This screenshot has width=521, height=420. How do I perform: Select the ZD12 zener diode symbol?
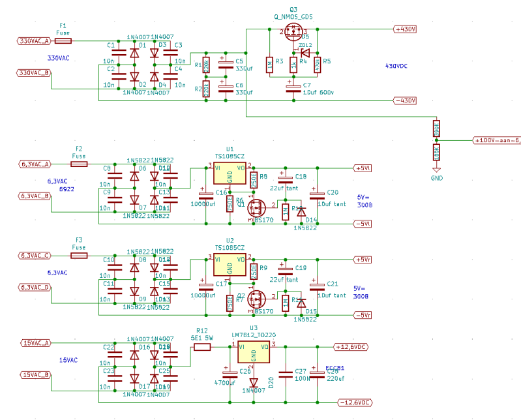tap(305, 53)
